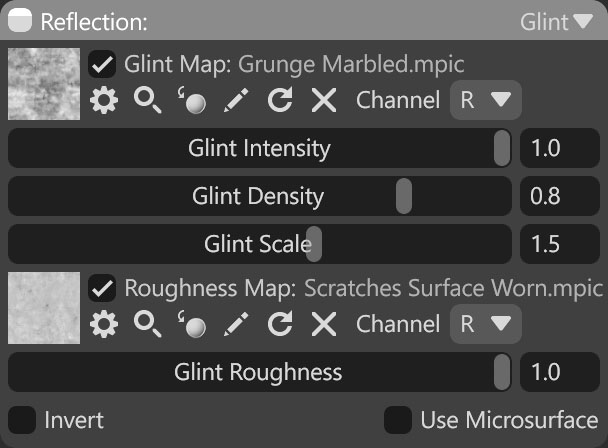The height and width of the screenshot is (448, 608).
Task: Open Glint Map texture settings gear
Action: pos(104,100)
